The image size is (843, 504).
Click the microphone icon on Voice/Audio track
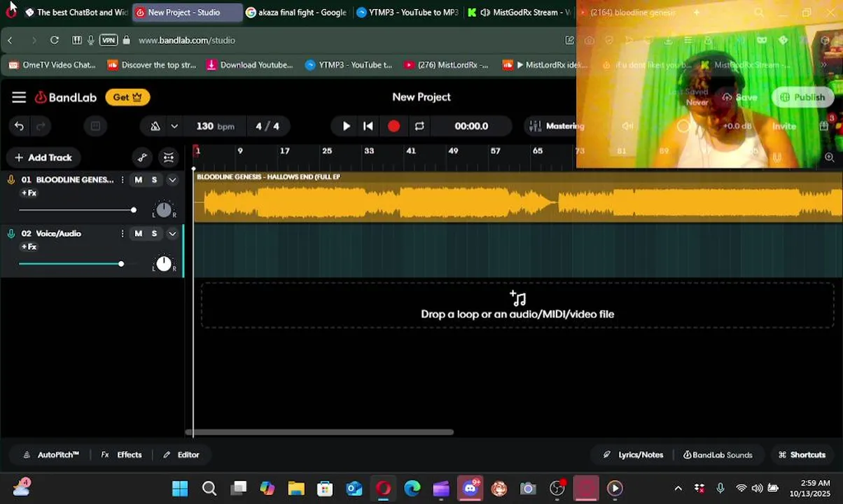point(11,234)
